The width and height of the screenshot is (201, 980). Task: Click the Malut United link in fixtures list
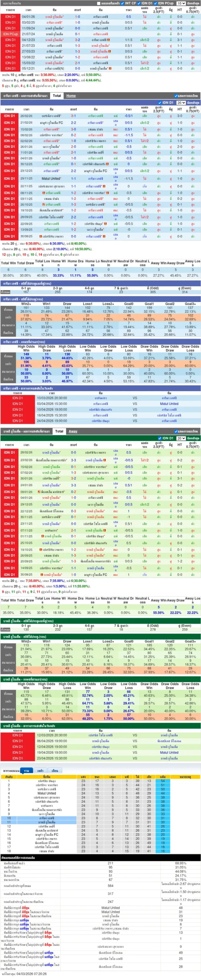[169, 403]
